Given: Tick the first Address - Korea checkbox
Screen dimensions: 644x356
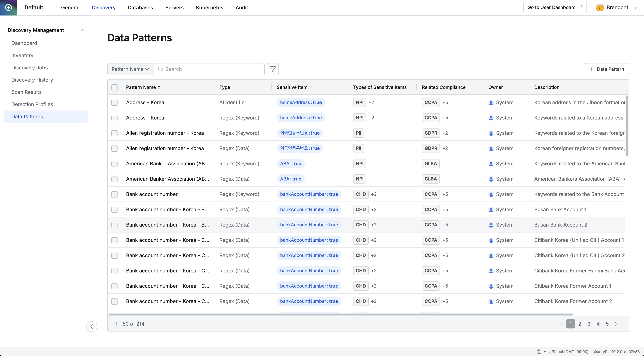Looking at the screenshot, I should [114, 102].
